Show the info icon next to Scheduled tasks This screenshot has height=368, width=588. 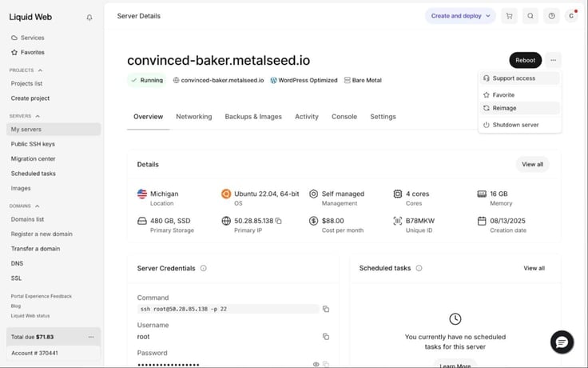(419, 268)
